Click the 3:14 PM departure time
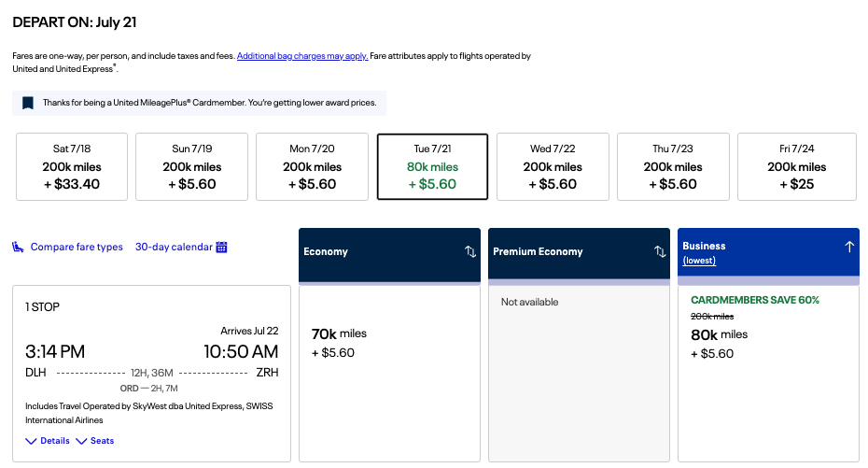The image size is (868, 468). [x=55, y=351]
